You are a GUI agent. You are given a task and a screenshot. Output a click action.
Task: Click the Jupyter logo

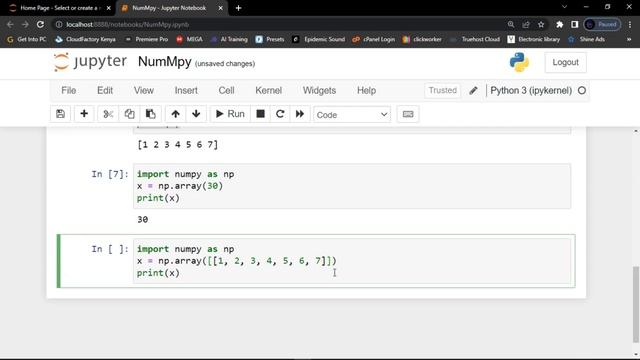click(x=90, y=62)
